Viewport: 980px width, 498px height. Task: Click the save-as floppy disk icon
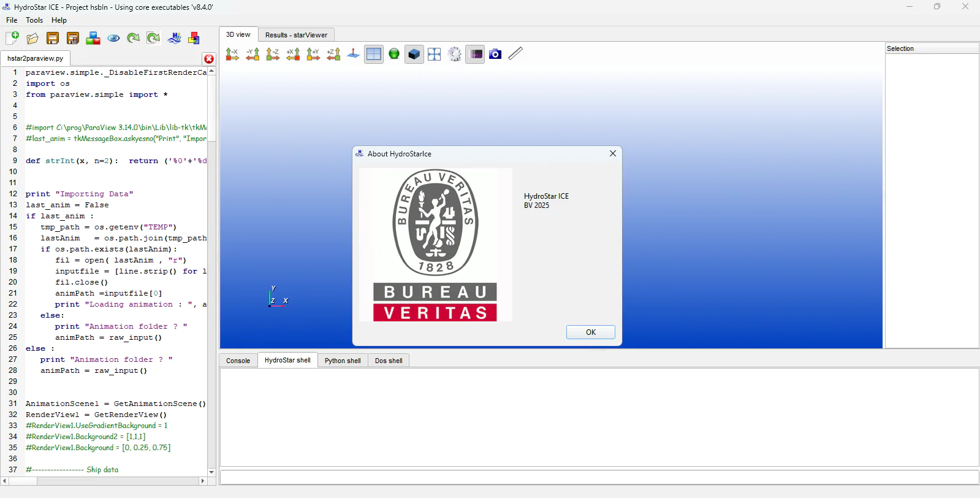pyautogui.click(x=73, y=39)
